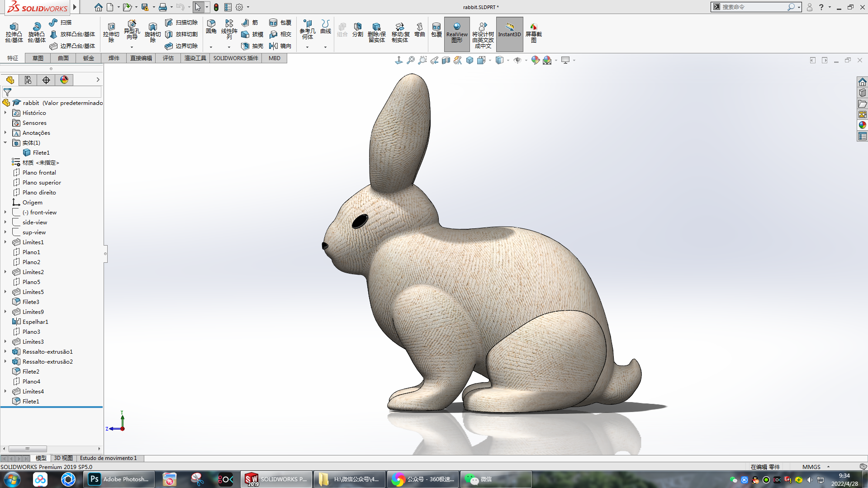Expand the Ressalto-extrusão1 feature node
Image resolution: width=868 pixels, height=488 pixels.
click(5, 352)
